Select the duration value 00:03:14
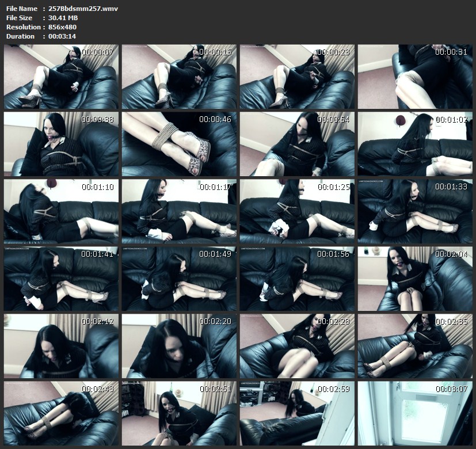 pos(62,36)
